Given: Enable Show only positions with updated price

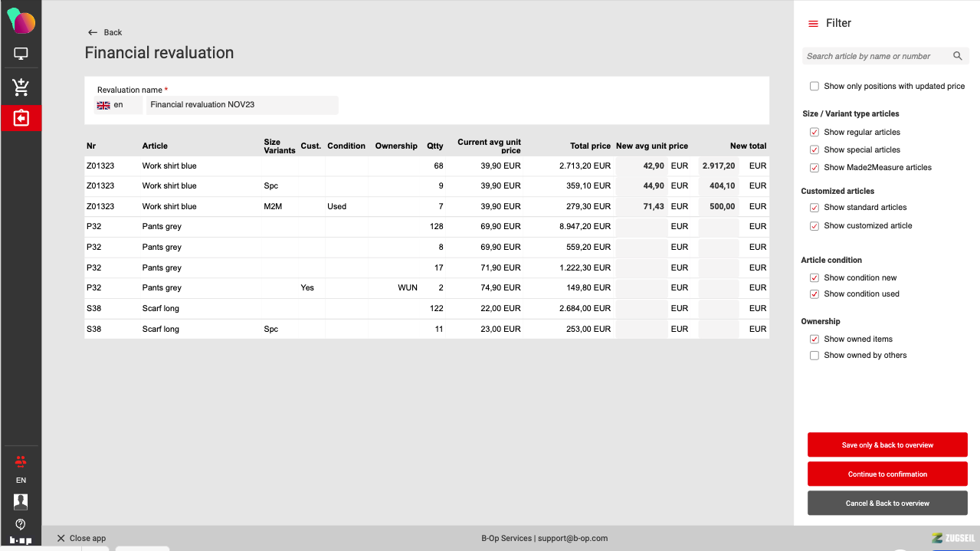Looking at the screenshot, I should coord(814,87).
